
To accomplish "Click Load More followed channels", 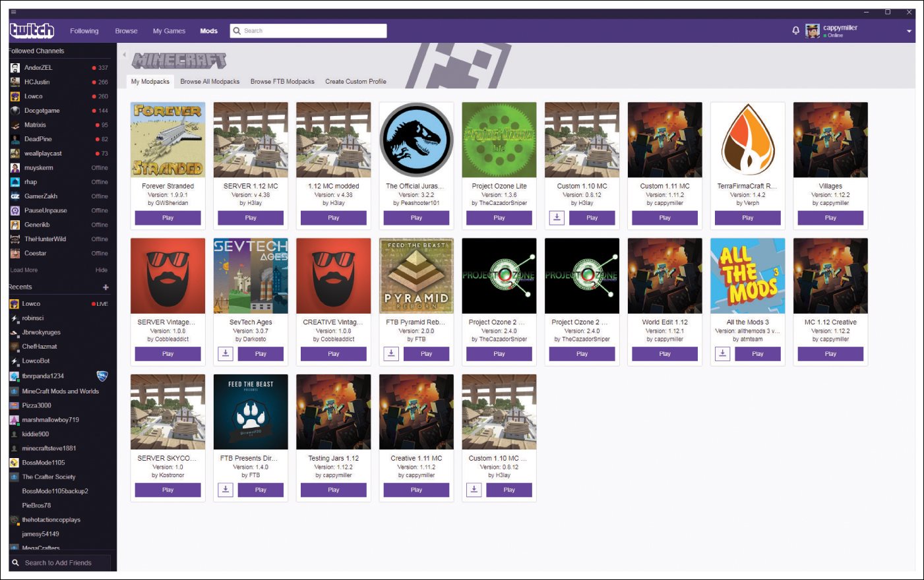I will (24, 270).
